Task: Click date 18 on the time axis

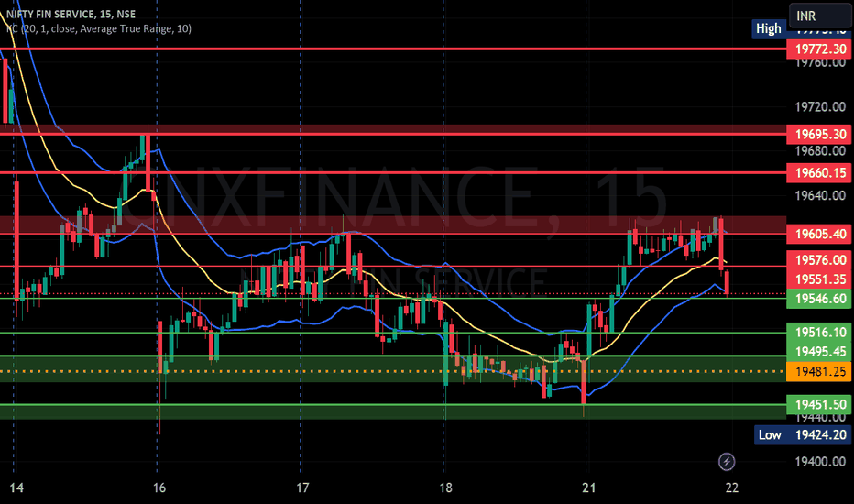Action: tap(445, 488)
